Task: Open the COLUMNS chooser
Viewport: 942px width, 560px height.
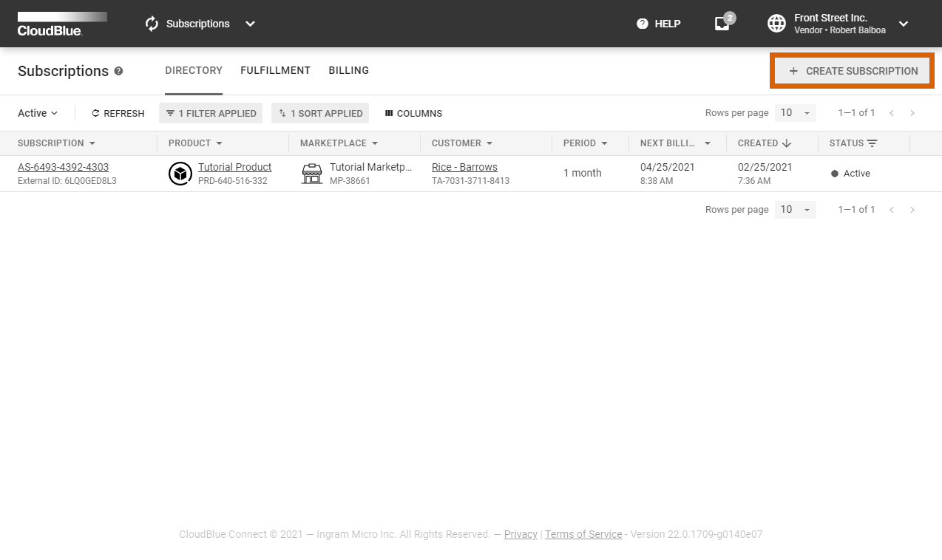Action: tap(413, 113)
